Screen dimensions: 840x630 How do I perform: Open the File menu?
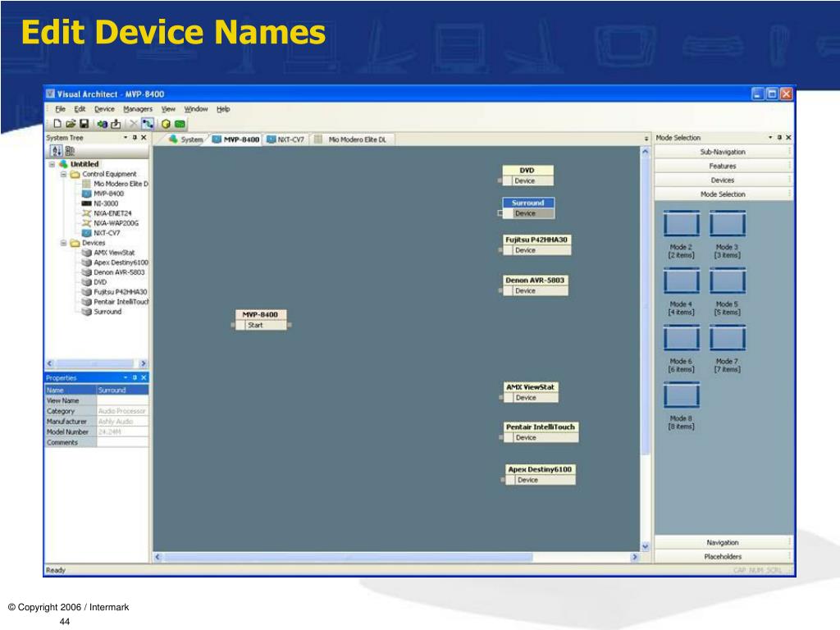tap(60, 109)
